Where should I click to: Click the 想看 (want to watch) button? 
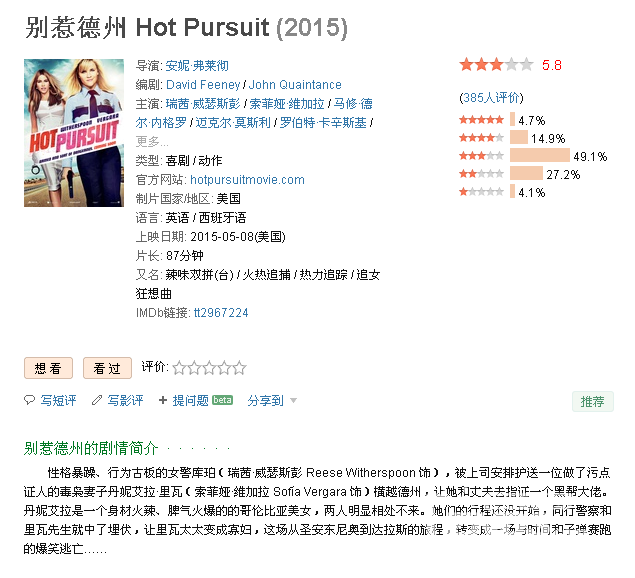coord(48,369)
